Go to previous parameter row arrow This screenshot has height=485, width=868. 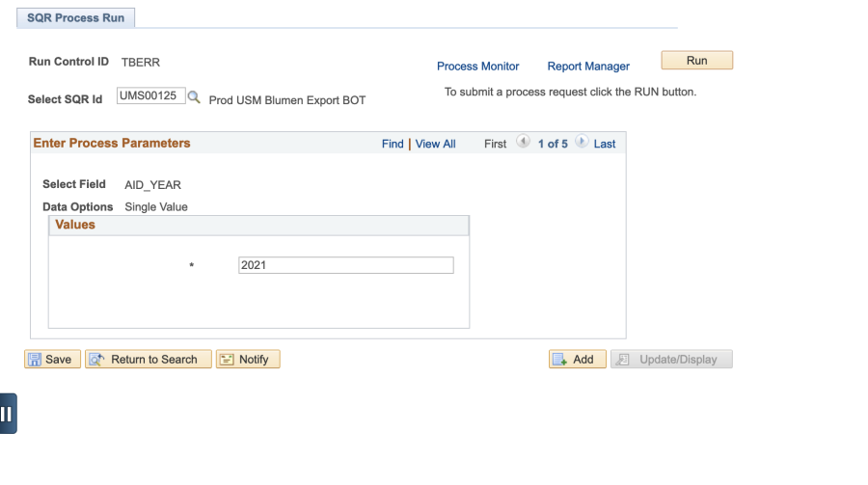click(523, 142)
